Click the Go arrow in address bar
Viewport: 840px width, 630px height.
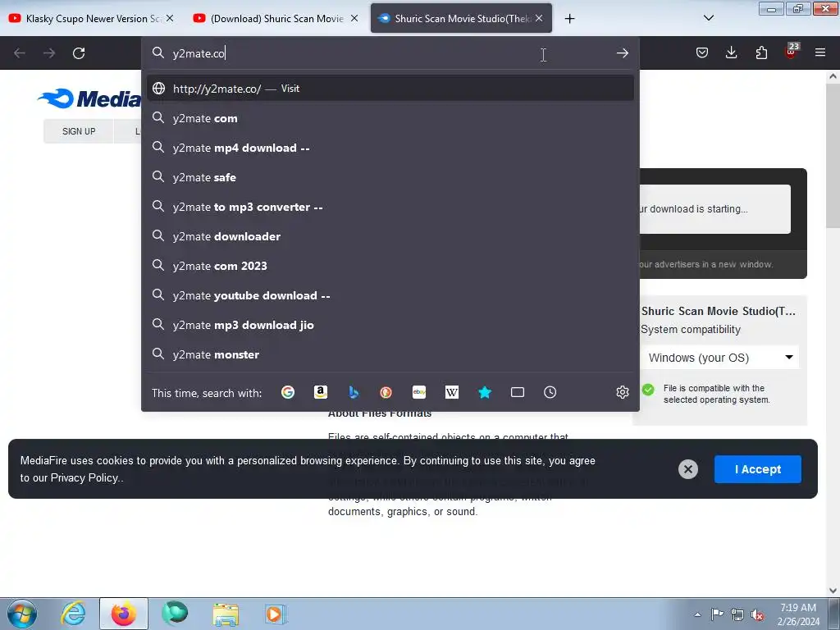(622, 53)
